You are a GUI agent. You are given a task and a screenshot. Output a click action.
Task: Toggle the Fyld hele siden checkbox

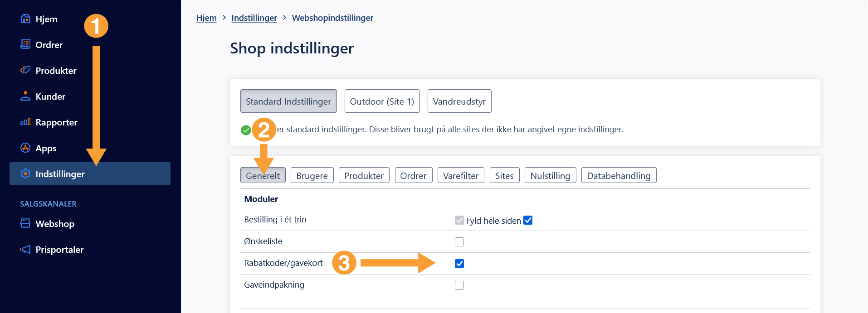point(528,220)
